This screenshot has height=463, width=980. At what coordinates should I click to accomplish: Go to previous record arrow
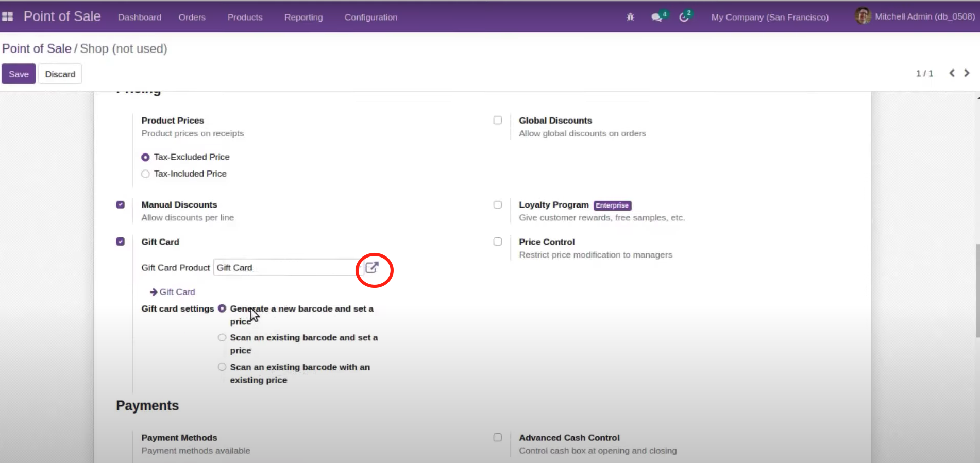coord(952,73)
